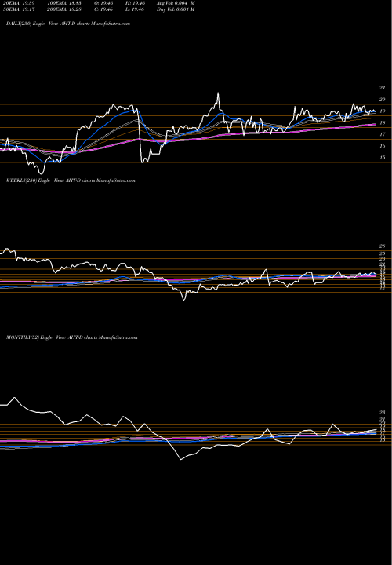Select the Avg Vol: 0.004 M value
The height and width of the screenshot is (565, 392).
point(176,3)
